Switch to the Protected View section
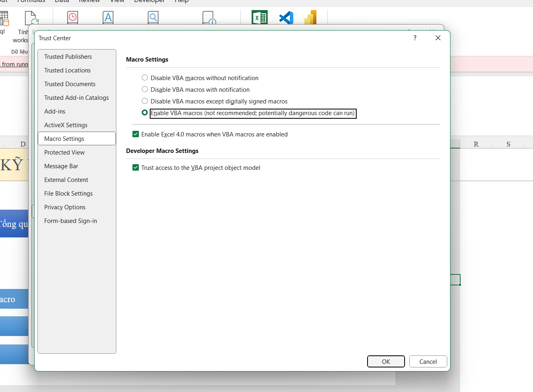The height and width of the screenshot is (392, 533). (64, 153)
